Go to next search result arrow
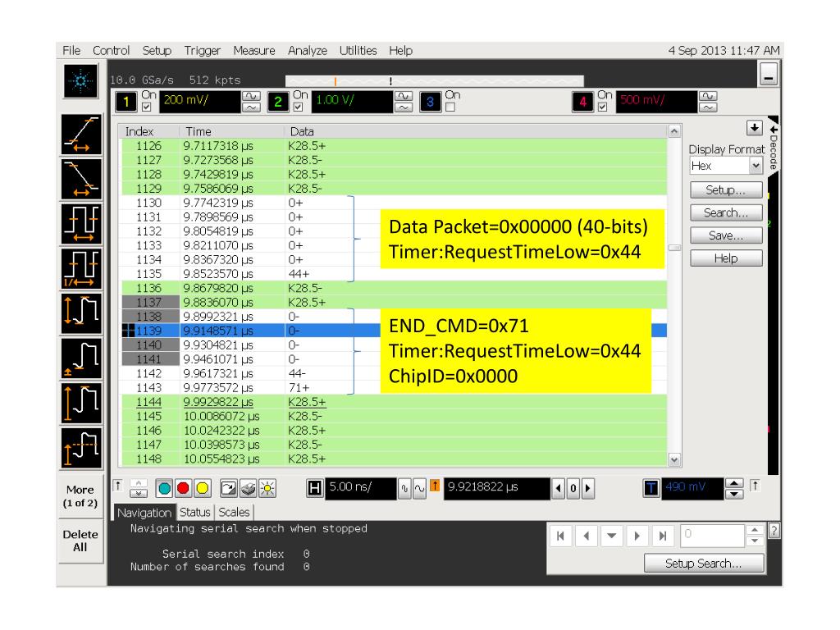 point(637,536)
